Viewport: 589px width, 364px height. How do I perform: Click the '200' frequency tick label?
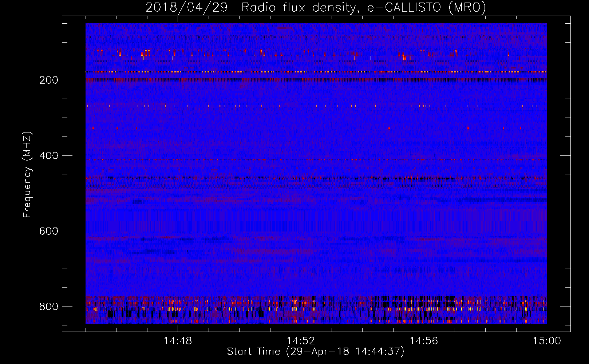click(x=49, y=80)
